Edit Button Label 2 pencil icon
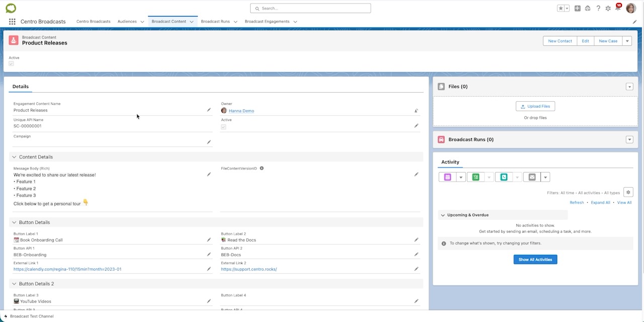644x322 pixels. pyautogui.click(x=416, y=239)
